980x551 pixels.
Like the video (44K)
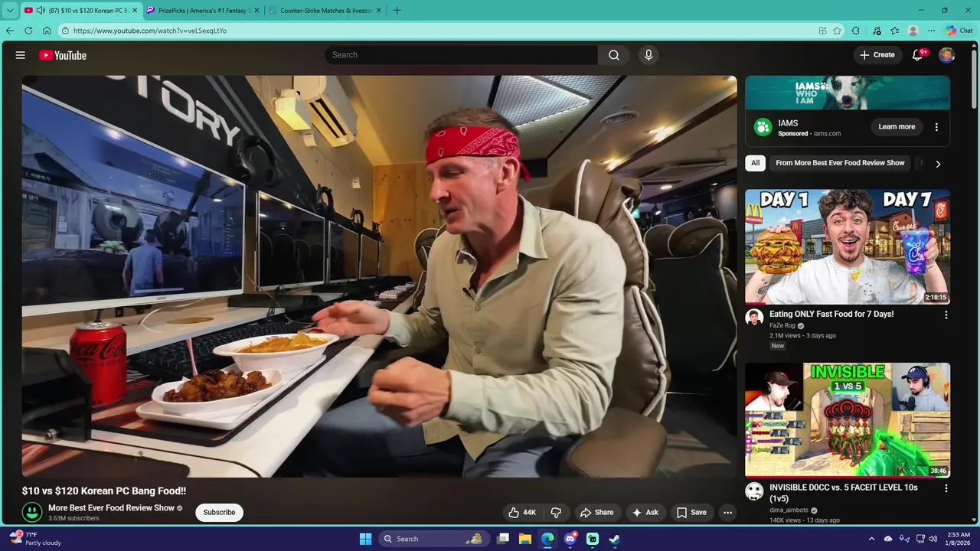[x=522, y=513]
